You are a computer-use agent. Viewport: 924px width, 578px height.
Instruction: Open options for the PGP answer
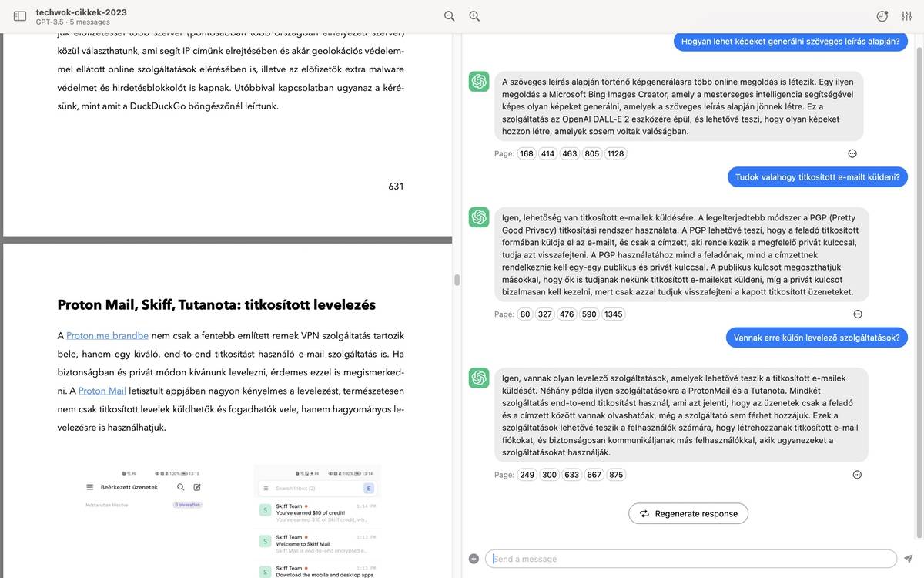(858, 314)
